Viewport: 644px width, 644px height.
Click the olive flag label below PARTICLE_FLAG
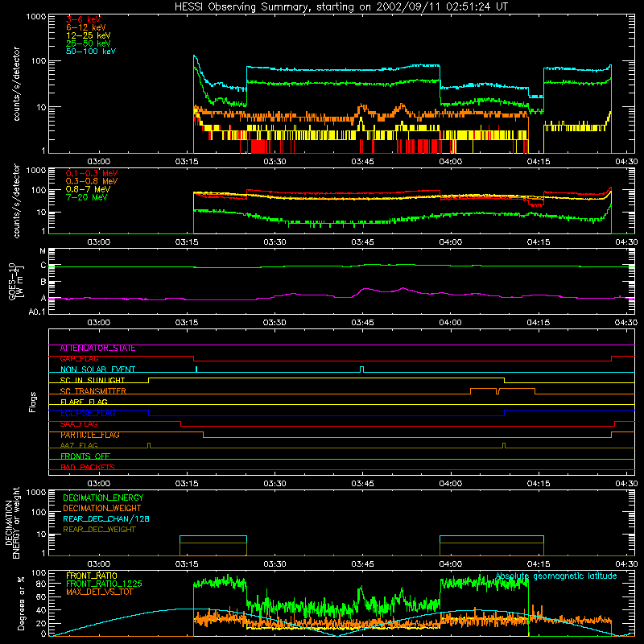click(x=79, y=445)
